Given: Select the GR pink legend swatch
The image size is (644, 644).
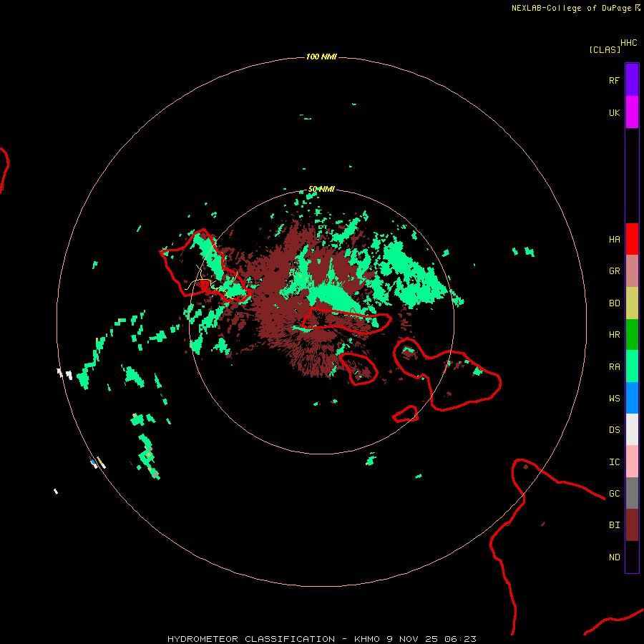Looking at the screenshot, I should (632, 271).
